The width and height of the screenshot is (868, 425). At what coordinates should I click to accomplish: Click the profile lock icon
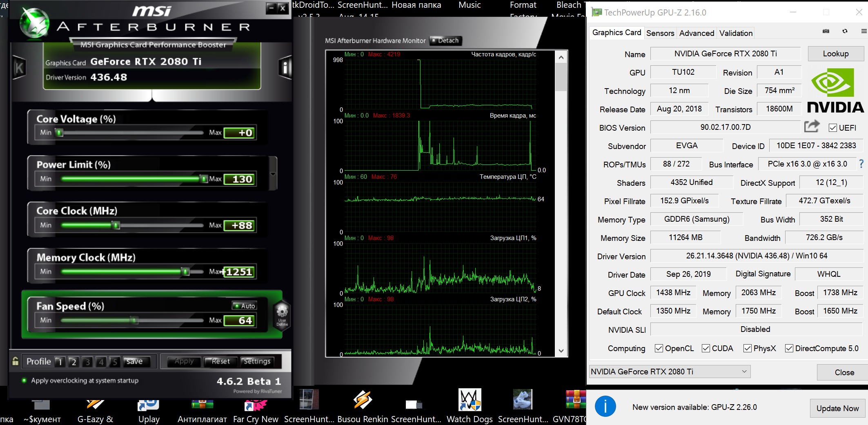click(15, 361)
